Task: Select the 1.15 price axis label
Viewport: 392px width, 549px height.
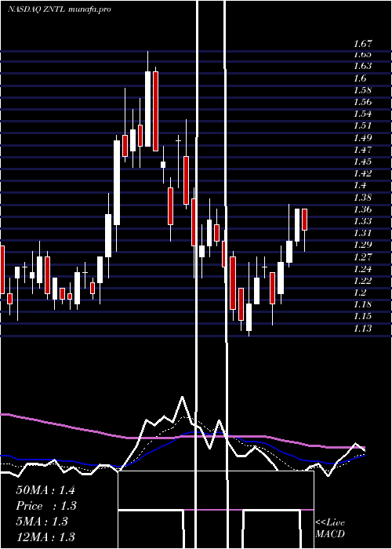Action: (362, 317)
